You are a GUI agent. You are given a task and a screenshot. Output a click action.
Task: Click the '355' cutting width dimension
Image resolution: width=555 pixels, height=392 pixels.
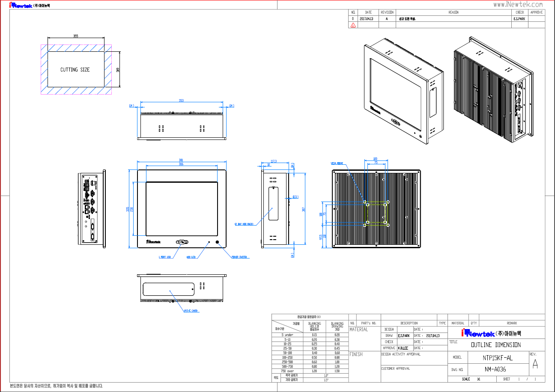click(x=76, y=36)
